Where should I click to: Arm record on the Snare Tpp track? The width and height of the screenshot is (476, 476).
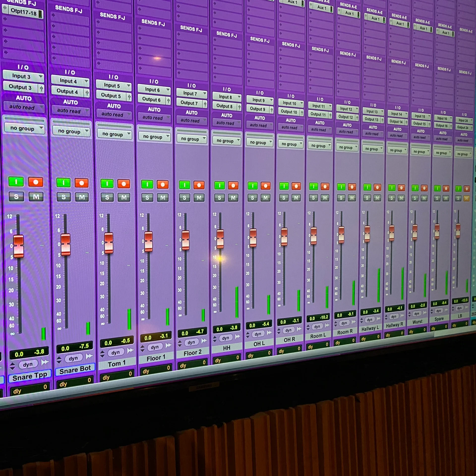click(36, 182)
